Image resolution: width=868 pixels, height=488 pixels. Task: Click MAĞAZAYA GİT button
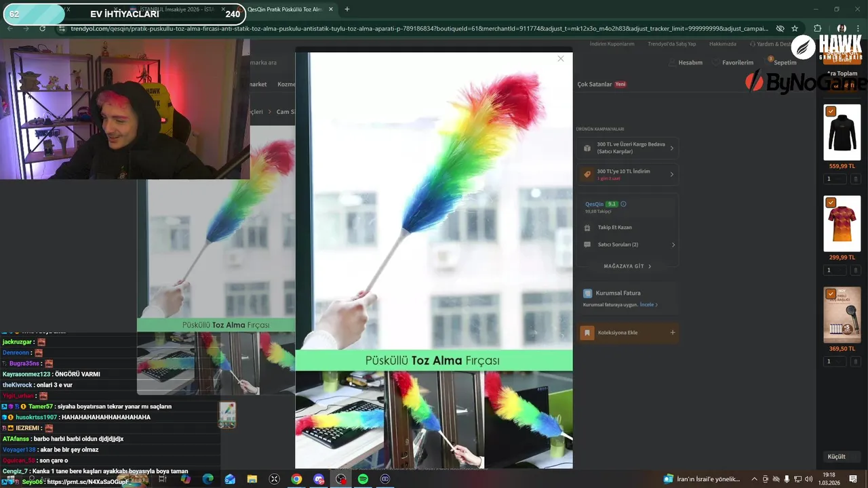[x=628, y=266]
